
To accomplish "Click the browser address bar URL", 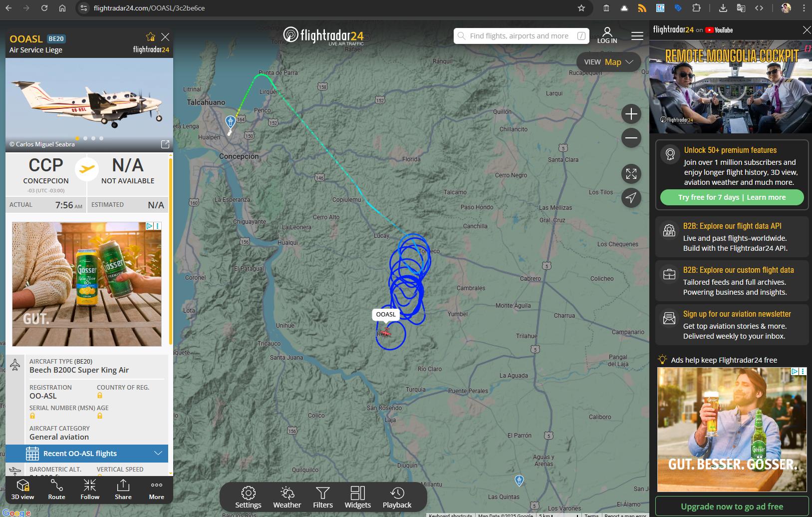I will [149, 8].
